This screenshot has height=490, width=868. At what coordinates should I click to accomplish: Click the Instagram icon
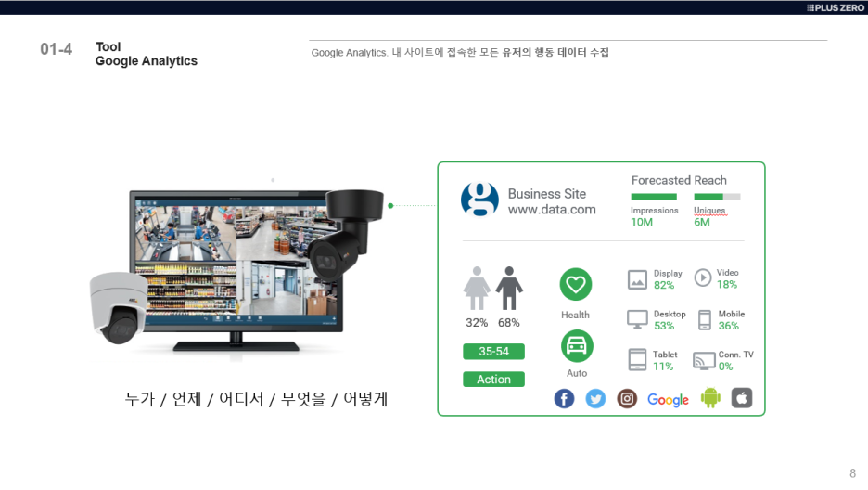(x=627, y=399)
